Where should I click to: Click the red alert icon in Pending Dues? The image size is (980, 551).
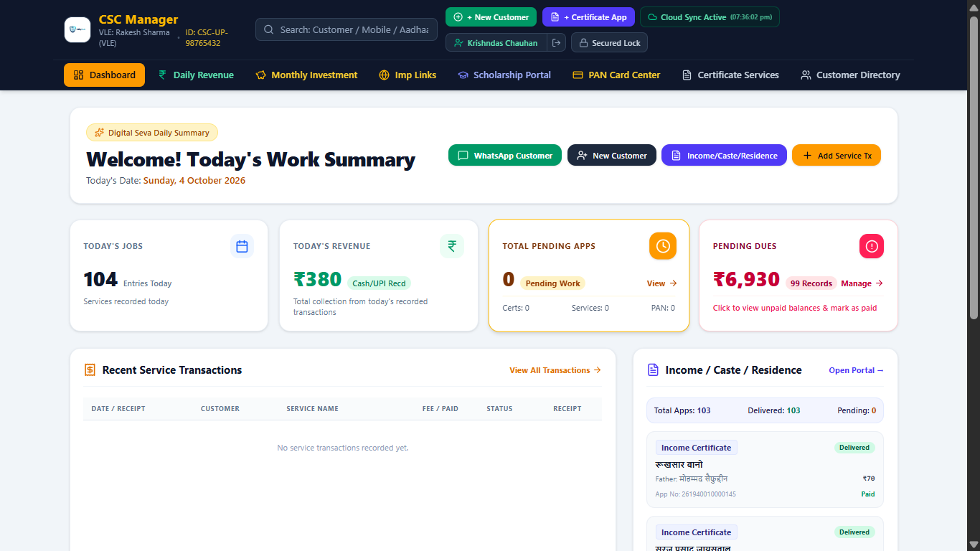tap(872, 246)
